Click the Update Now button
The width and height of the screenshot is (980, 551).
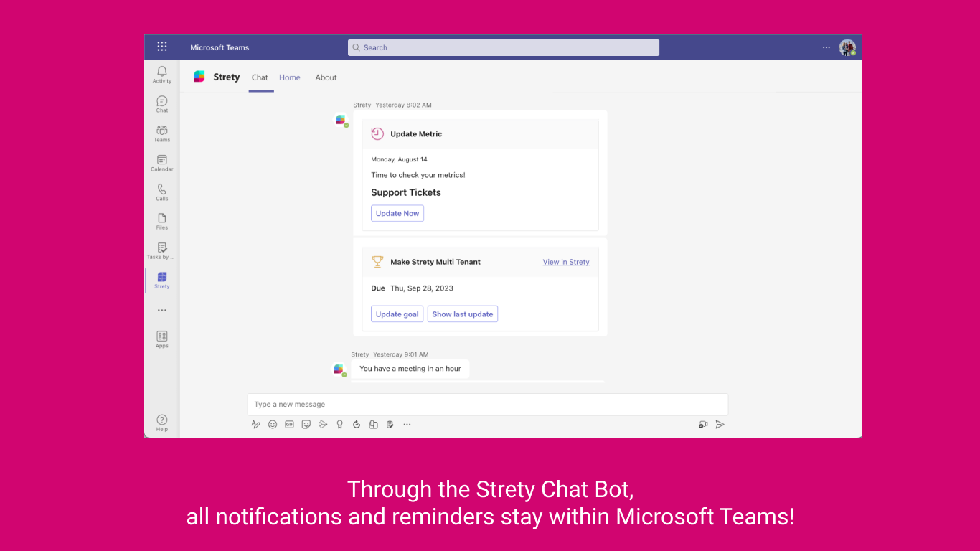[397, 213]
